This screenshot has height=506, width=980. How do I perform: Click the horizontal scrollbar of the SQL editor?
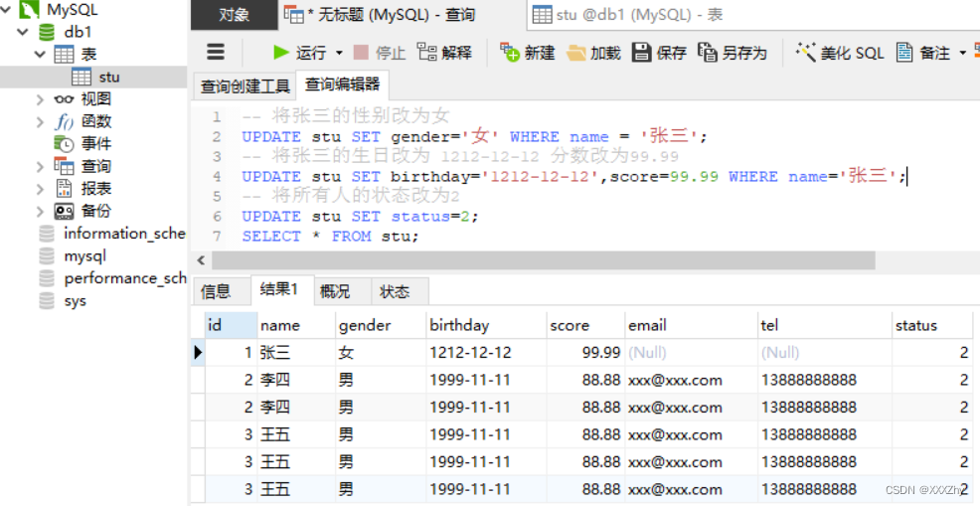point(544,260)
